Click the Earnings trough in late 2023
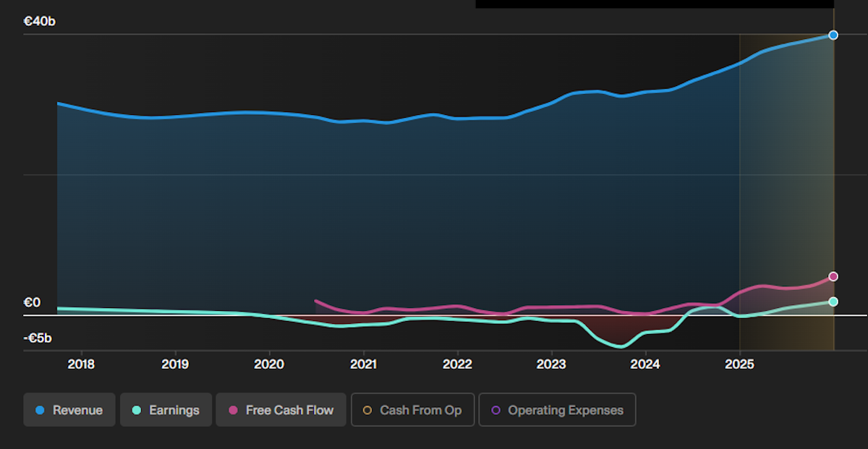 pos(620,347)
